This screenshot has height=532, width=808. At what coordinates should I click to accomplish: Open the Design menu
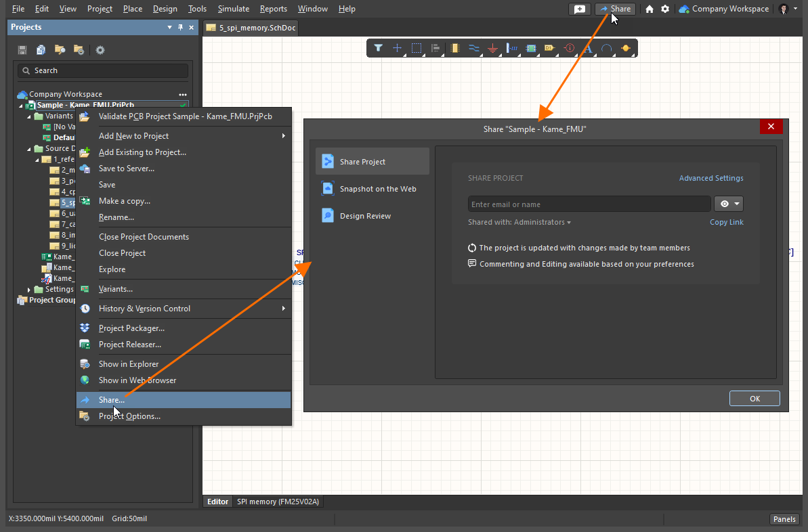pyautogui.click(x=165, y=9)
